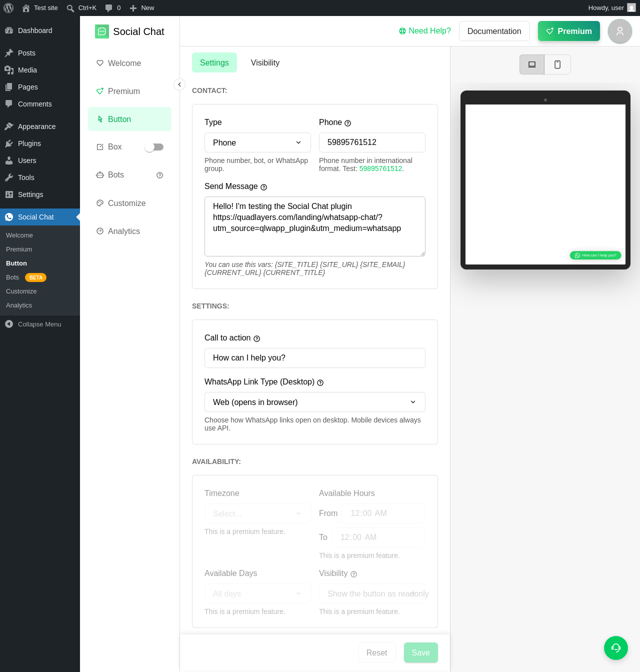The image size is (640, 672).
Task: Open the Customize section in Social Chat nav
Action: [129, 203]
